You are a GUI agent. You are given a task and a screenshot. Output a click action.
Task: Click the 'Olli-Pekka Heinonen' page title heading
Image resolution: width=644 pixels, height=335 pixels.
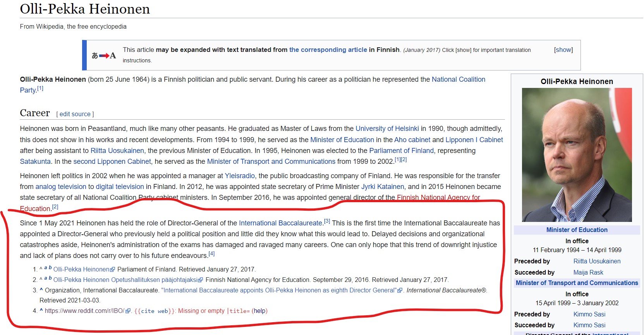click(85, 9)
